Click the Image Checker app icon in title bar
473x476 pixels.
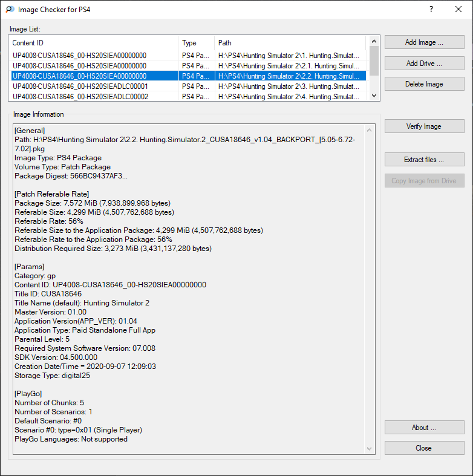point(10,10)
